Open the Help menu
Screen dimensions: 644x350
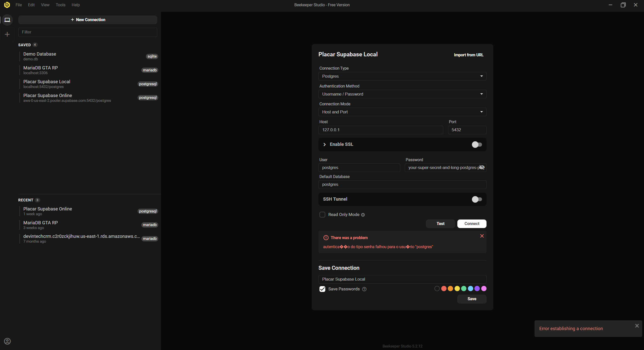75,5
